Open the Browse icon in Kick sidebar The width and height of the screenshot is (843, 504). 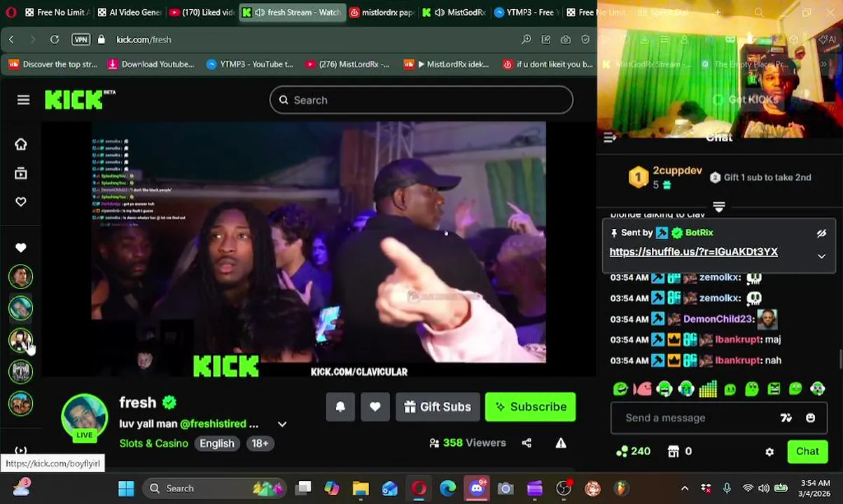click(x=21, y=173)
